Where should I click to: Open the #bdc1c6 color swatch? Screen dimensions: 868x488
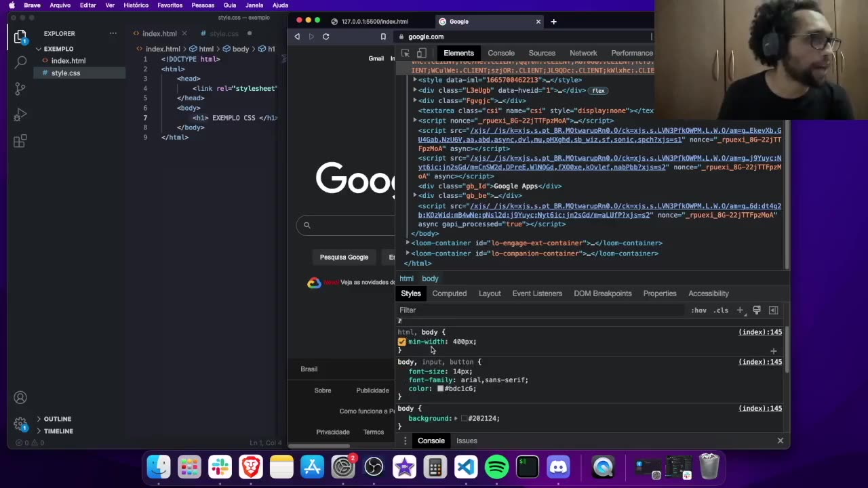point(440,389)
